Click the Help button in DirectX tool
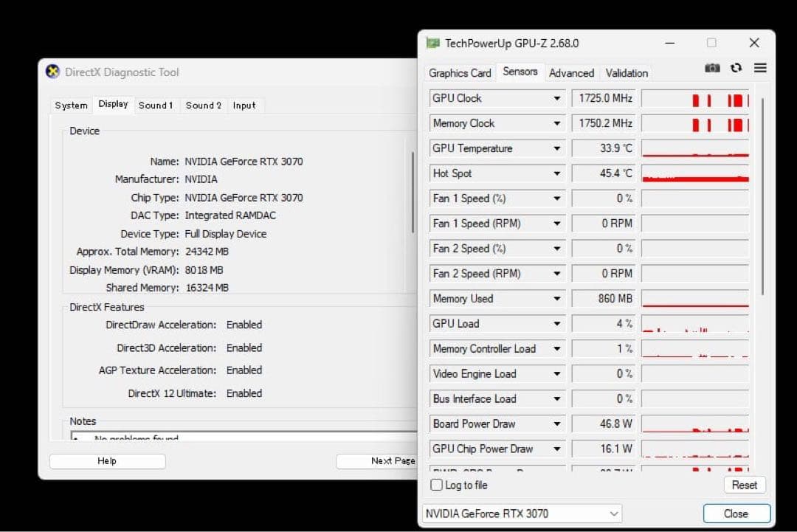This screenshot has width=797, height=532. 107,461
